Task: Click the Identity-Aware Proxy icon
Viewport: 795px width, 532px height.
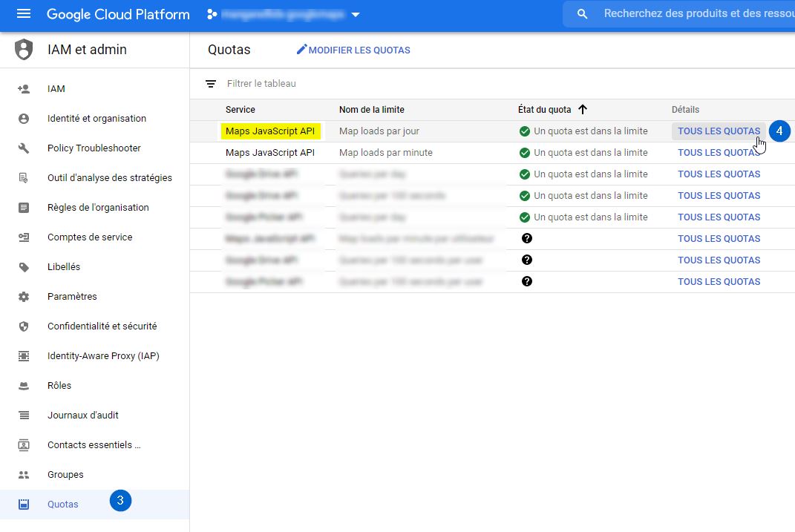Action: click(24, 356)
